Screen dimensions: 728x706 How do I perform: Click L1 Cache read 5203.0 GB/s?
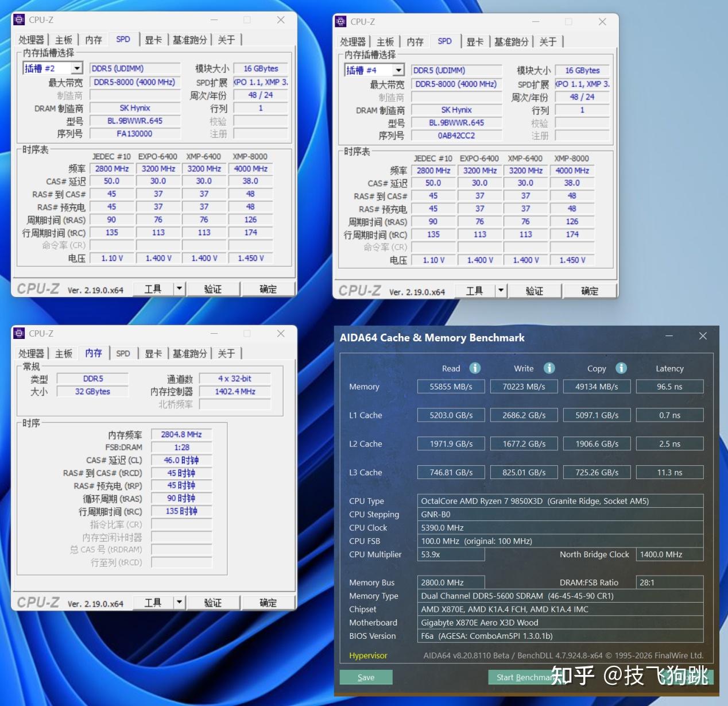pyautogui.click(x=451, y=415)
